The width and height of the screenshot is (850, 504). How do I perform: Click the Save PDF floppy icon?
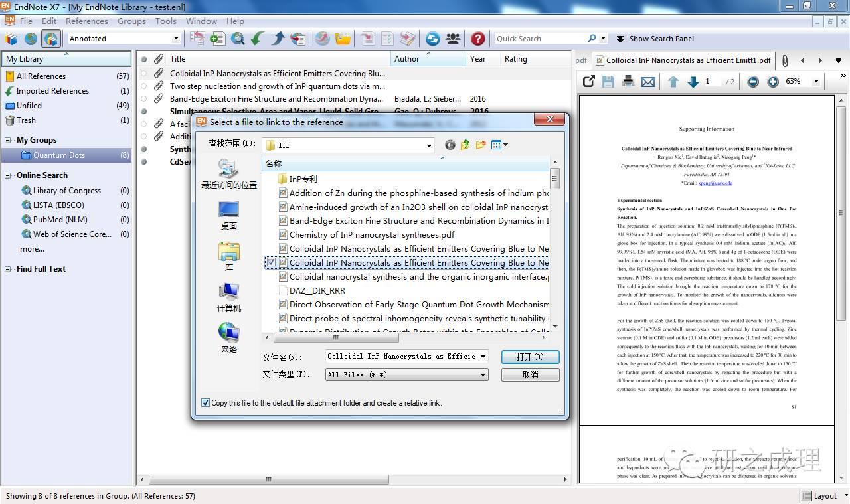coord(608,81)
